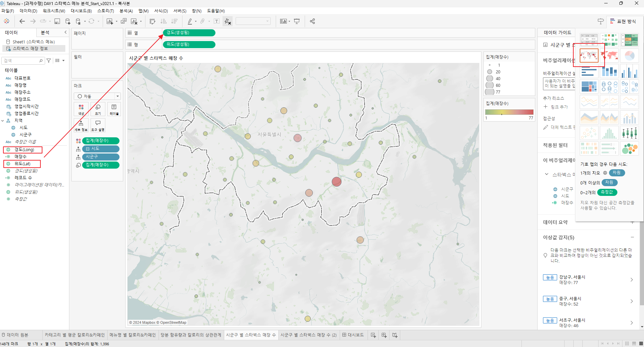Open presentation mode monitor icon
Viewport: 644px width, 347px height.
coord(297,21)
